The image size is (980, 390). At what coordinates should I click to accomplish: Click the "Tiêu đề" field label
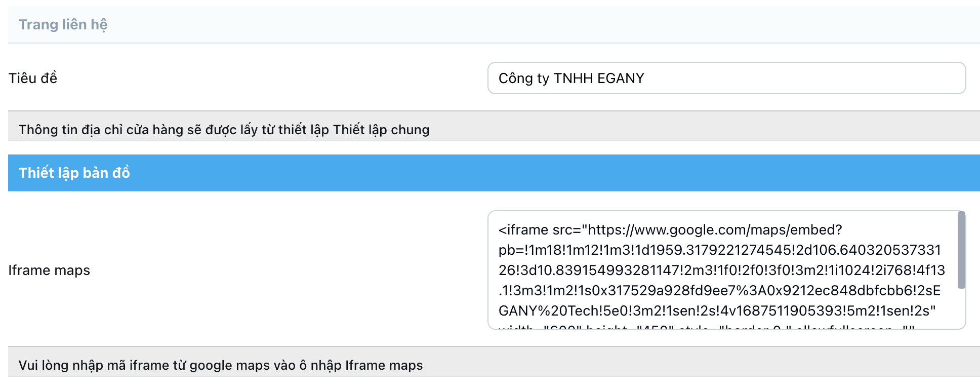click(33, 79)
